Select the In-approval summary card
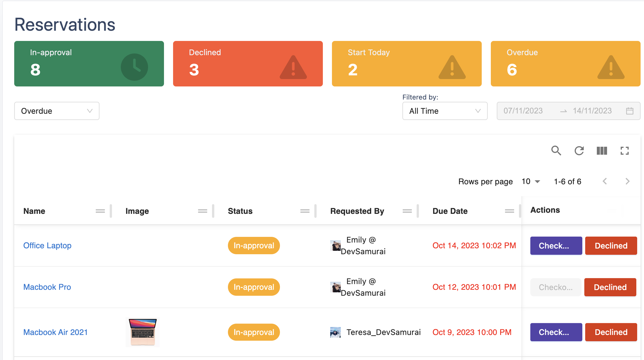644x360 pixels. tap(89, 64)
